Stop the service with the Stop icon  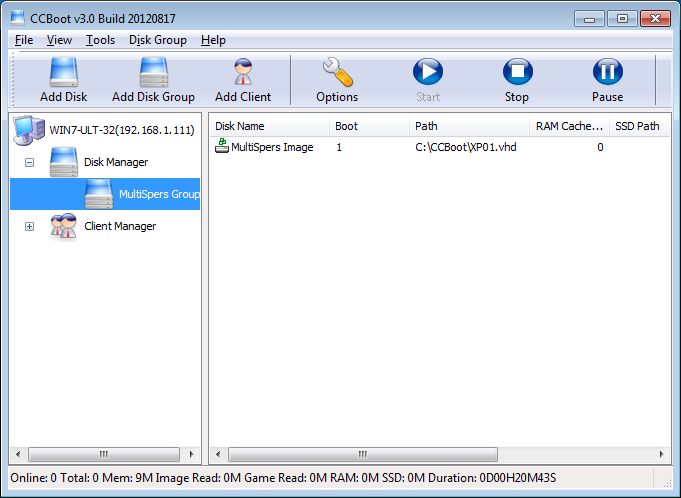pyautogui.click(x=518, y=72)
